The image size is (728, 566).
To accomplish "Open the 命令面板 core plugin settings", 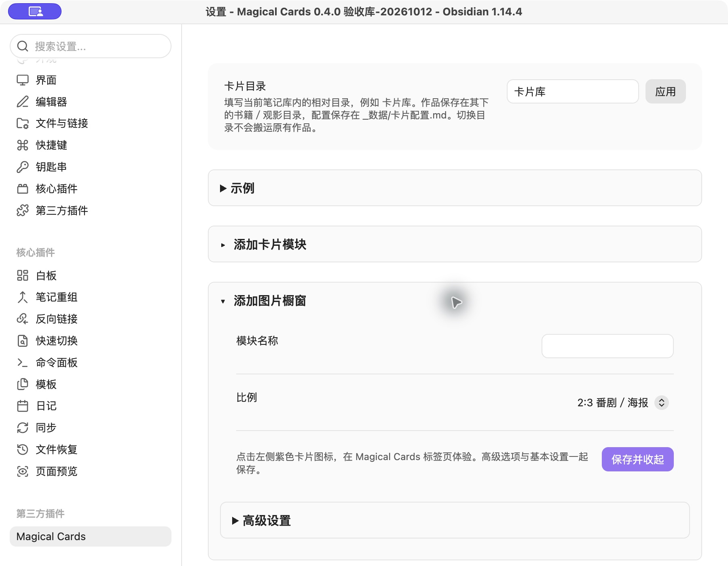I will pyautogui.click(x=91, y=363).
